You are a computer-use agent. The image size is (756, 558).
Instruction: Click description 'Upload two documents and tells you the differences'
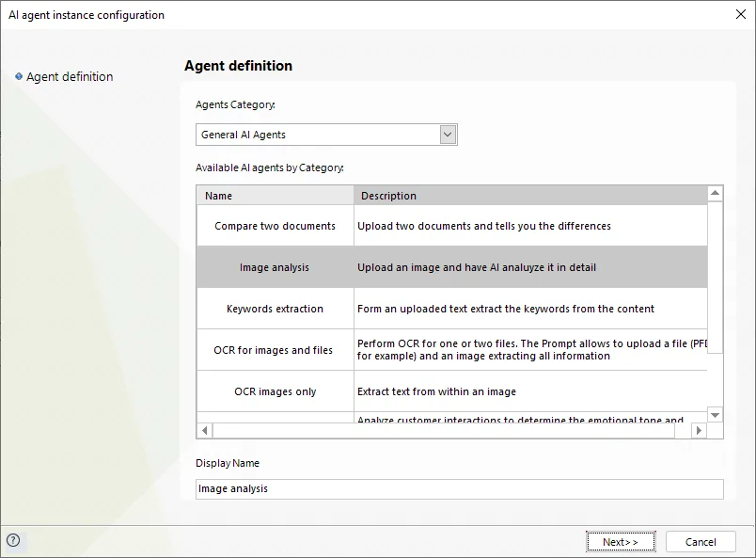click(x=484, y=226)
